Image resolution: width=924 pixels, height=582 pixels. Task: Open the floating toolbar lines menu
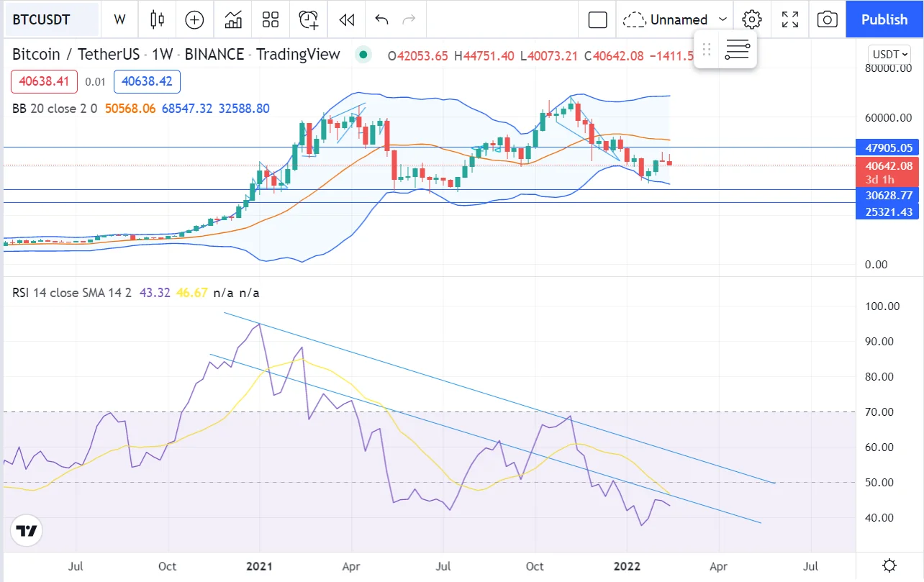coord(738,50)
